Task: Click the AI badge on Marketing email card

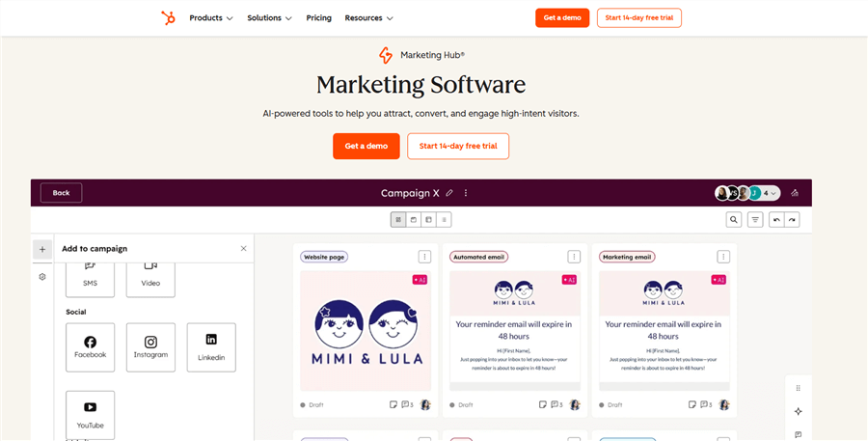Action: [719, 280]
